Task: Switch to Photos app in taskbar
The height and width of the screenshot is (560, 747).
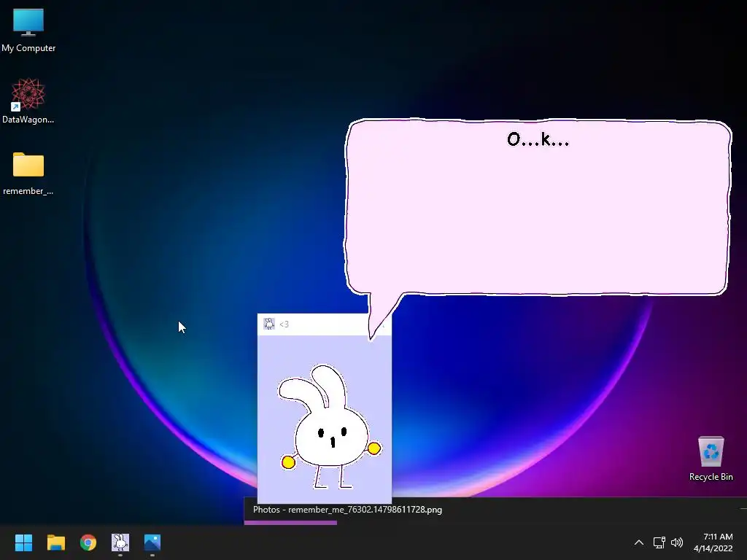Action: point(152,542)
